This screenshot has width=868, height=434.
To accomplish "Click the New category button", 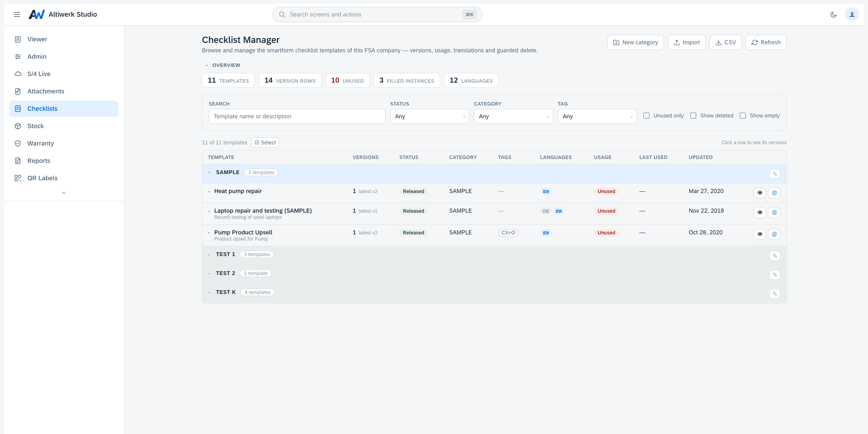I will pyautogui.click(x=635, y=42).
